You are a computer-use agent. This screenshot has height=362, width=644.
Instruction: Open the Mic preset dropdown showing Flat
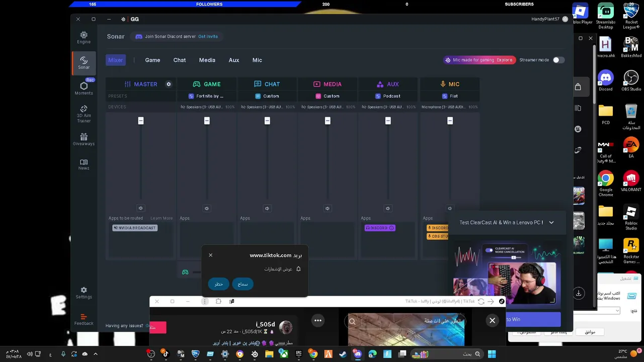[x=450, y=96]
